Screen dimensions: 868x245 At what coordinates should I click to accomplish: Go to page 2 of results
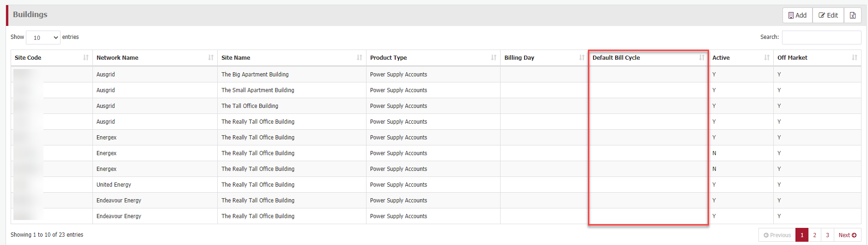coord(815,235)
